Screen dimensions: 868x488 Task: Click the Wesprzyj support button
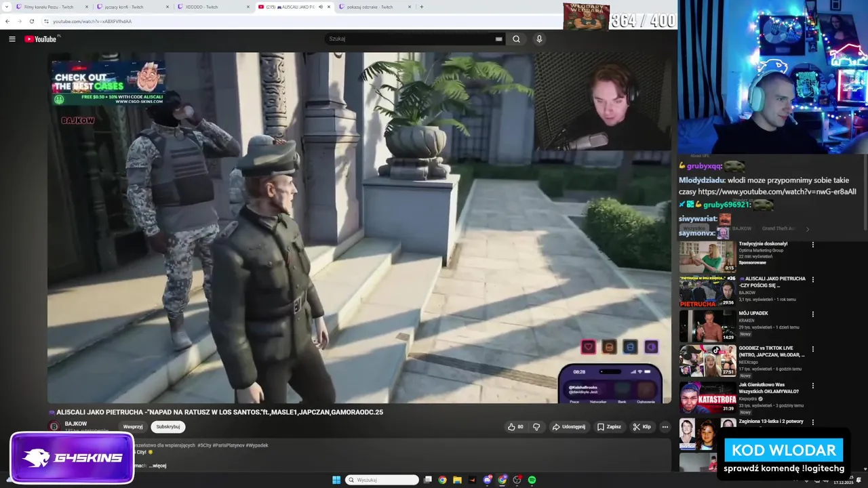pos(133,426)
